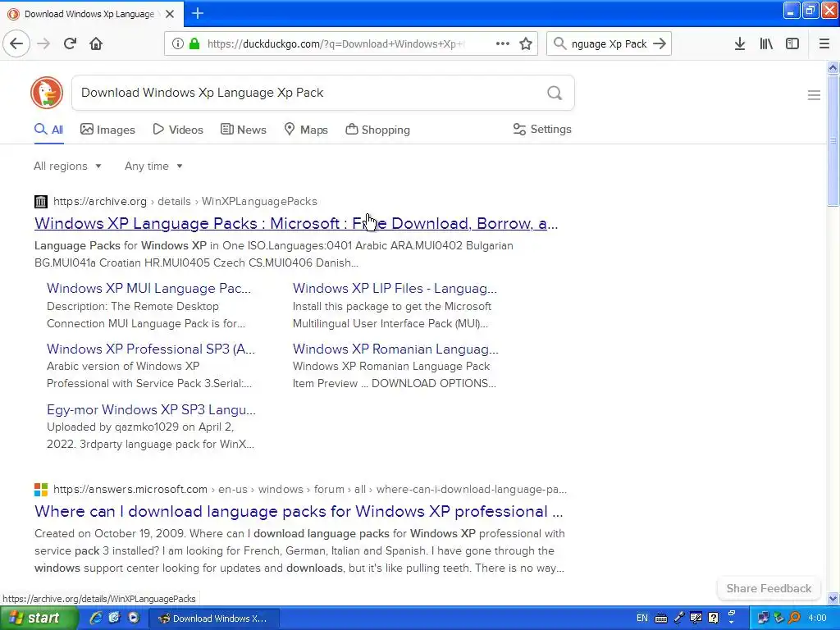840x630 pixels.
Task: Submit search with the magnifier icon
Action: [555, 94]
